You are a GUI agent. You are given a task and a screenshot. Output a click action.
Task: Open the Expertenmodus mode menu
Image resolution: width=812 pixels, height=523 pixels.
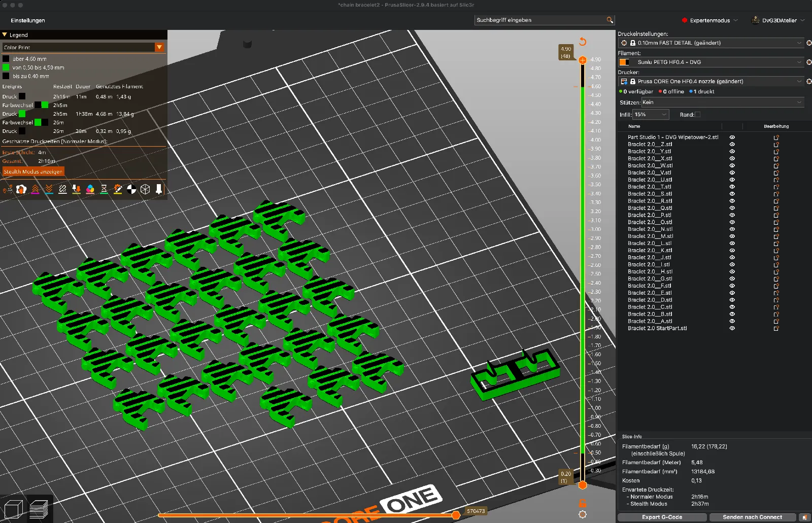point(709,20)
